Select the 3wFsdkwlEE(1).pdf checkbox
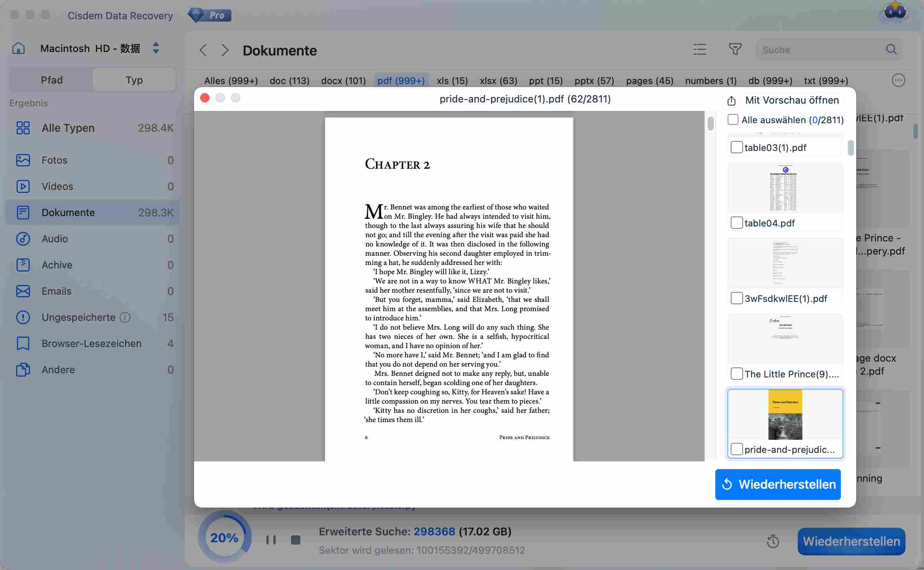 pyautogui.click(x=737, y=298)
